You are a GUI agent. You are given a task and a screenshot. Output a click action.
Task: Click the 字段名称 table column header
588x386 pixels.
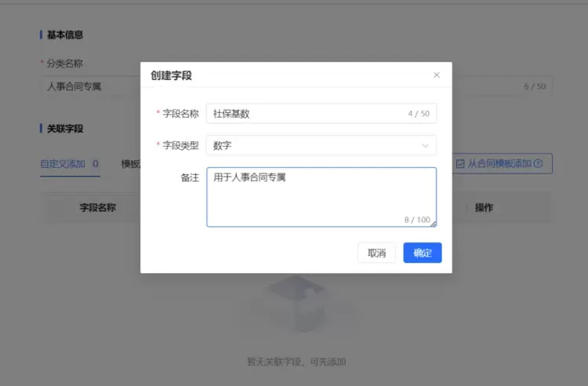tap(97, 208)
